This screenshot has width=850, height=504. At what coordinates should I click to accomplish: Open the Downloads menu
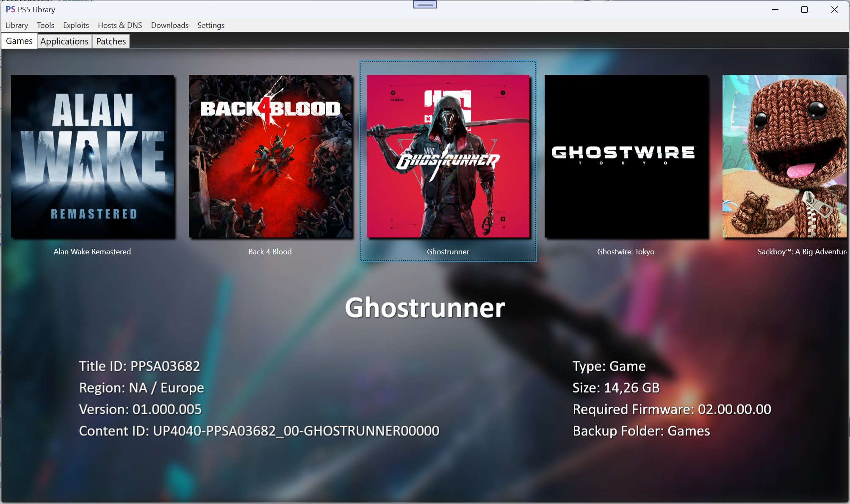pyautogui.click(x=169, y=25)
